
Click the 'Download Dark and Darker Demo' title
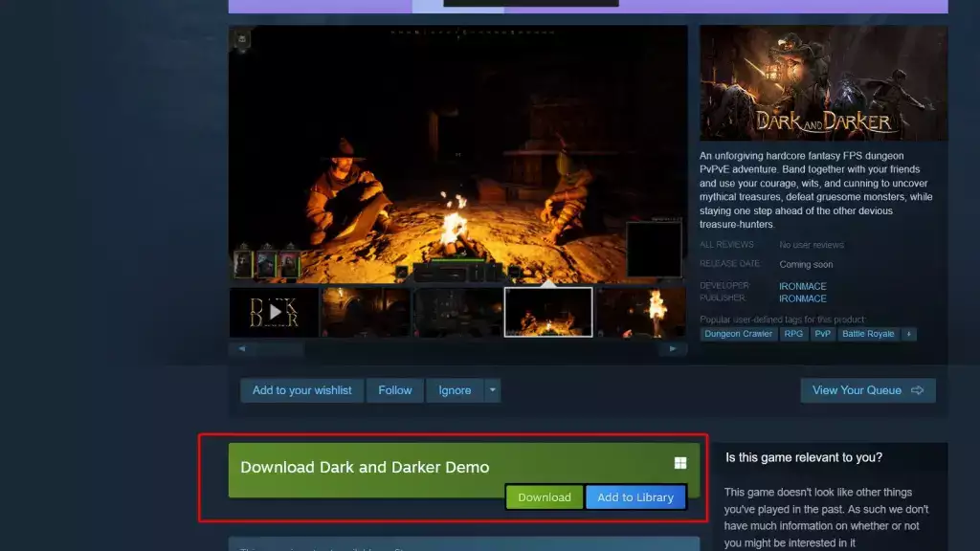pos(365,467)
